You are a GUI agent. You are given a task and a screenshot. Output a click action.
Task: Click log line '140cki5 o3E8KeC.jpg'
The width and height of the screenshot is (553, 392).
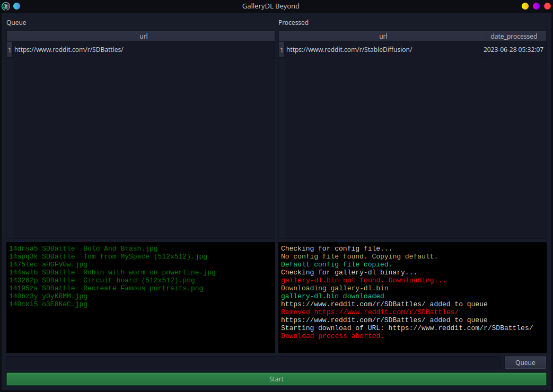tap(48, 304)
